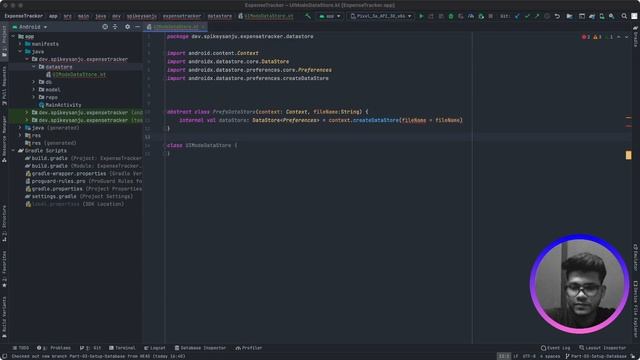Open the Terminal tool window tab
Image resolution: width=640 pixels, height=360 pixels.
122,348
